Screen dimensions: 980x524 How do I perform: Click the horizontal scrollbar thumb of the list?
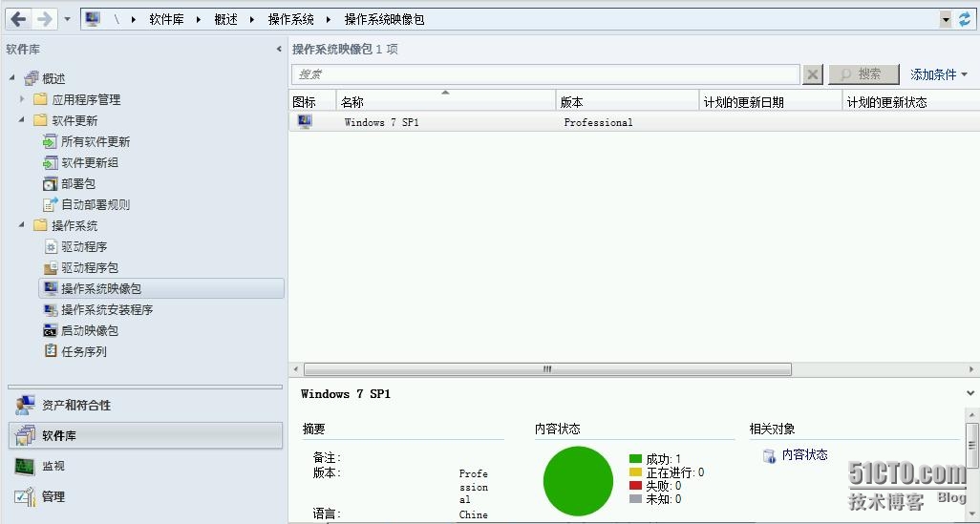point(547,369)
